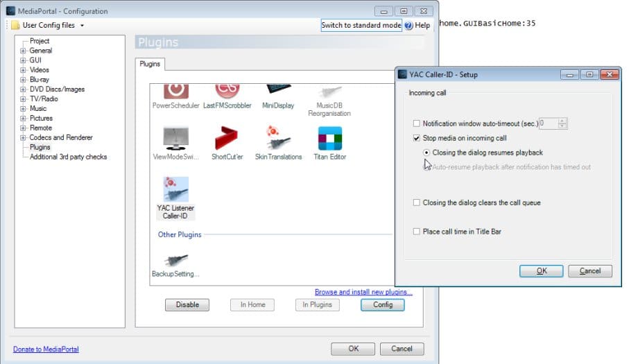This screenshot has width=629, height=364.
Task: Click the In Home button
Action: [252, 304]
